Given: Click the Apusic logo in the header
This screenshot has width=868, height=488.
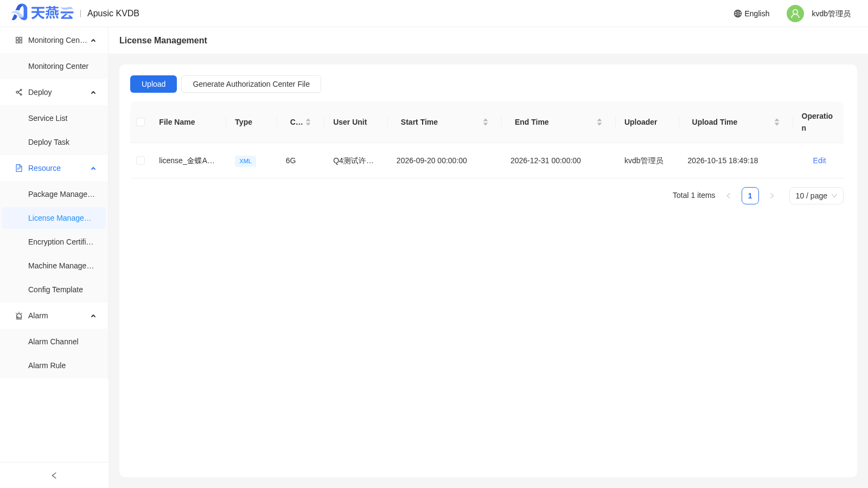Looking at the screenshot, I should tap(42, 12).
